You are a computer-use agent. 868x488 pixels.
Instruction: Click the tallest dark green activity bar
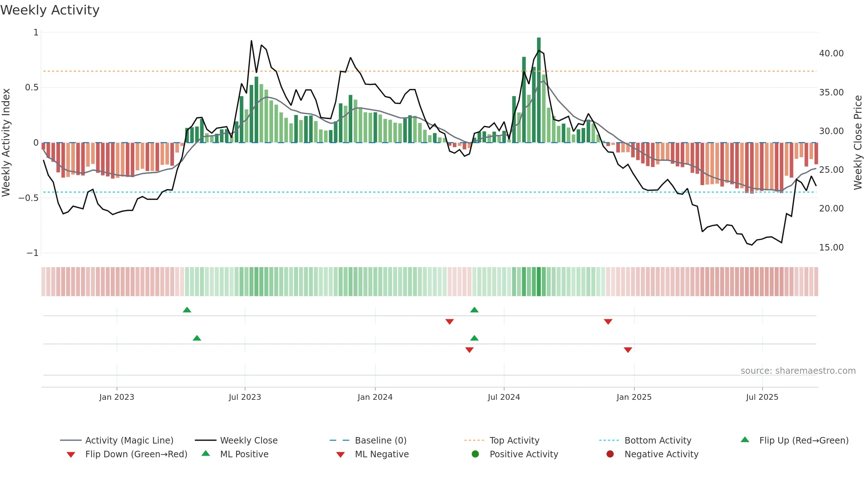tap(539, 90)
